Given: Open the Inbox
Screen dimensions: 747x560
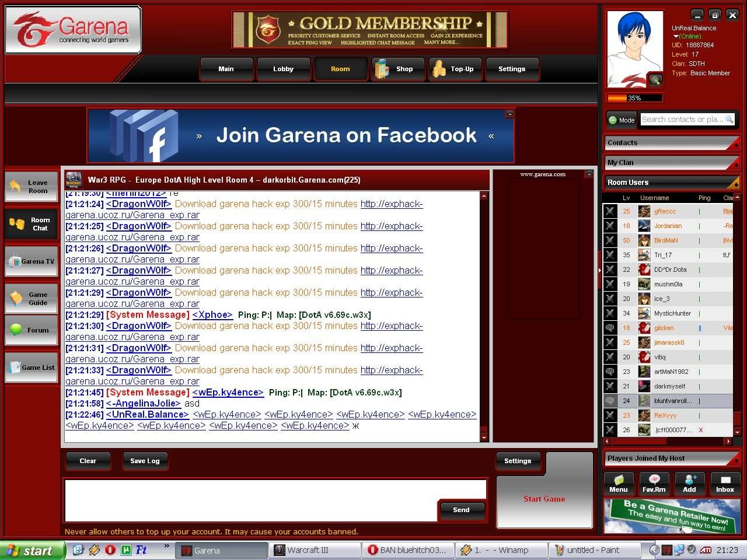Looking at the screenshot, I should tap(725, 484).
